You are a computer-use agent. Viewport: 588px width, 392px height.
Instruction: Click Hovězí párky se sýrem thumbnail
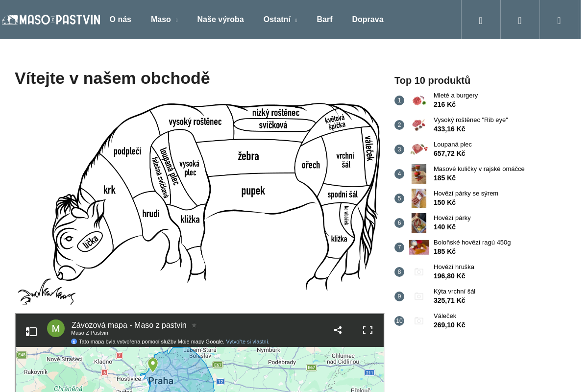tap(419, 198)
